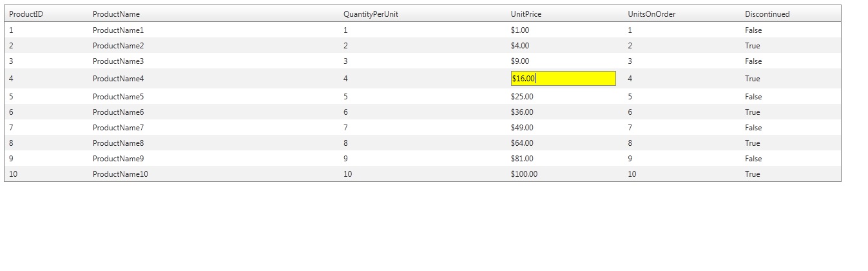Sort by the Discontinued column header

[x=767, y=14]
